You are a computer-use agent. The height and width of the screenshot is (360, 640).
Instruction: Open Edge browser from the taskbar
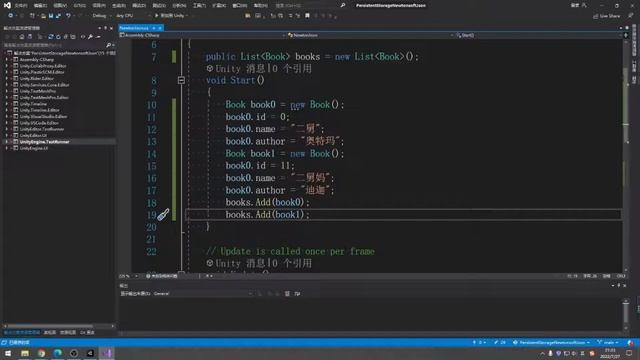tap(58, 353)
